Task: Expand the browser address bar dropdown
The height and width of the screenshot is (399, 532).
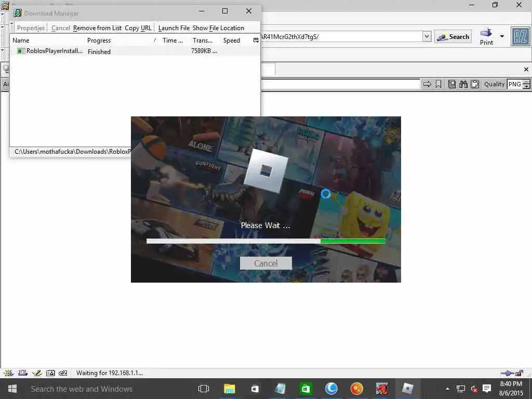Action: click(427, 36)
